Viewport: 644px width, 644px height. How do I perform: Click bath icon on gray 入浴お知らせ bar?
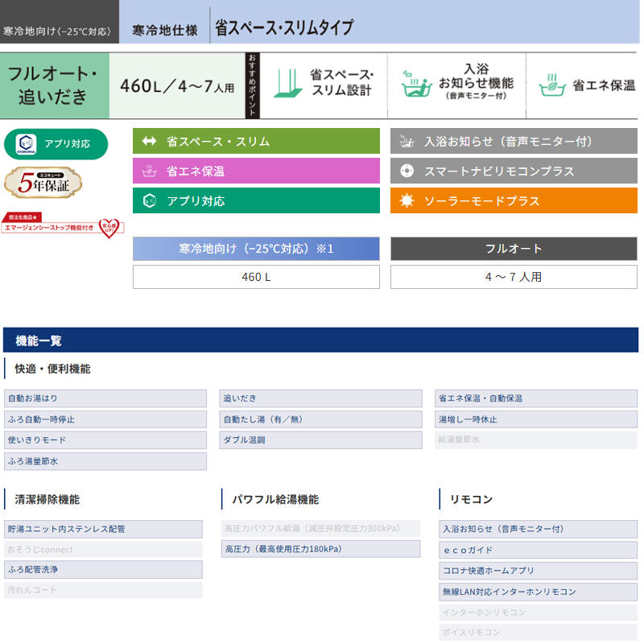click(407, 141)
